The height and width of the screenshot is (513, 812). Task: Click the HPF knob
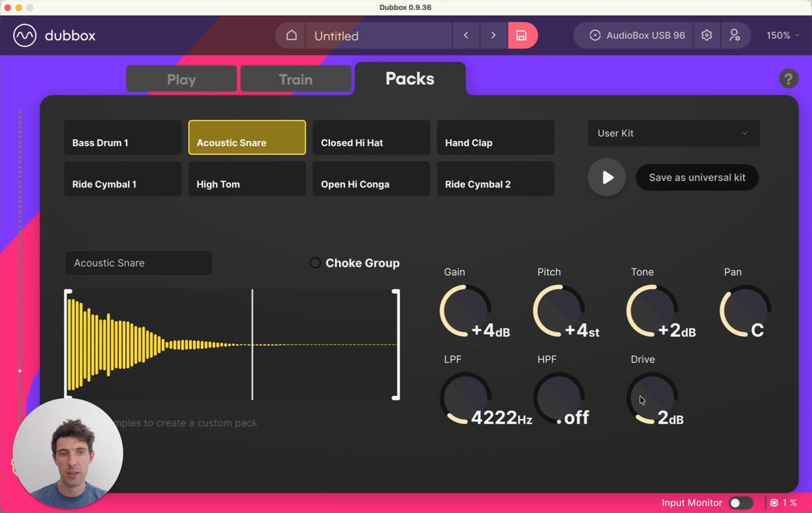pyautogui.click(x=559, y=398)
